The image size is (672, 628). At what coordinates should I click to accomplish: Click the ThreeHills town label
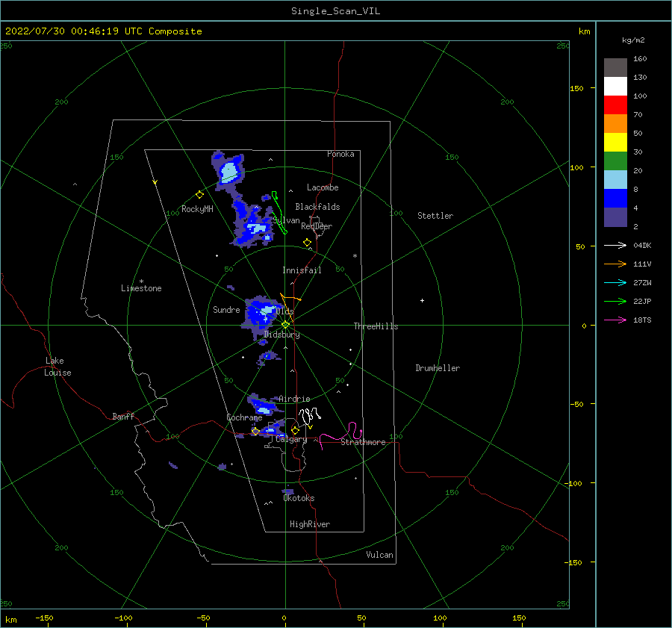(376, 326)
